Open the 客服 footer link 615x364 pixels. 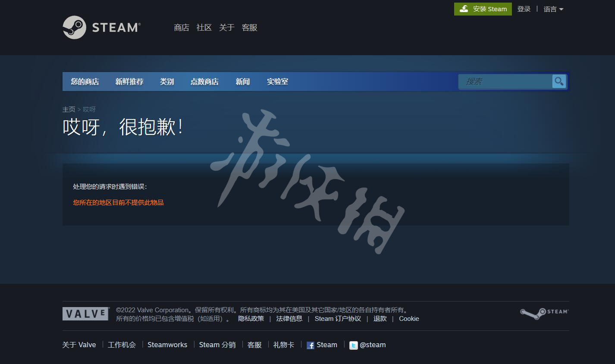tap(254, 345)
